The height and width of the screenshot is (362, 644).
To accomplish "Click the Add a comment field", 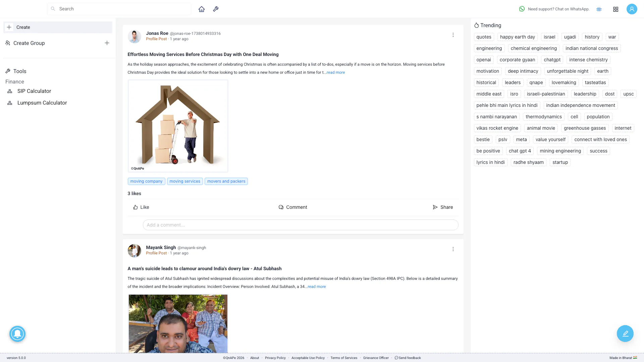I will [300, 225].
